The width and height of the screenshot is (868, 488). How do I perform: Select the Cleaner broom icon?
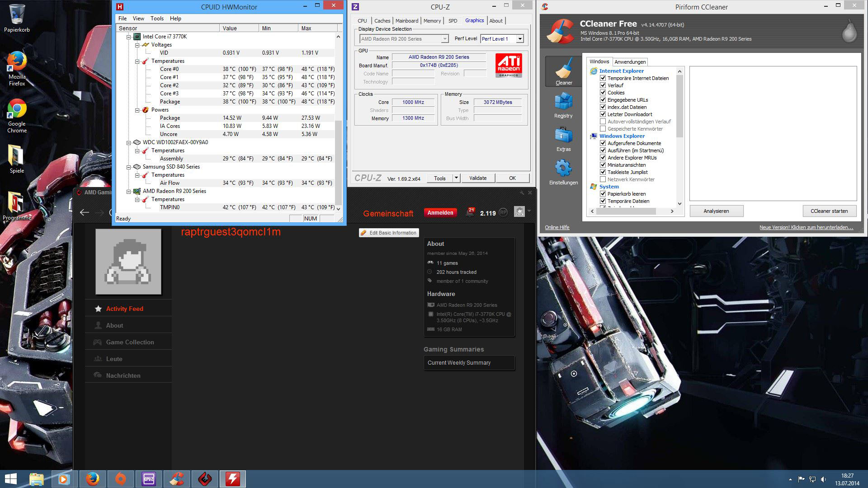point(563,70)
